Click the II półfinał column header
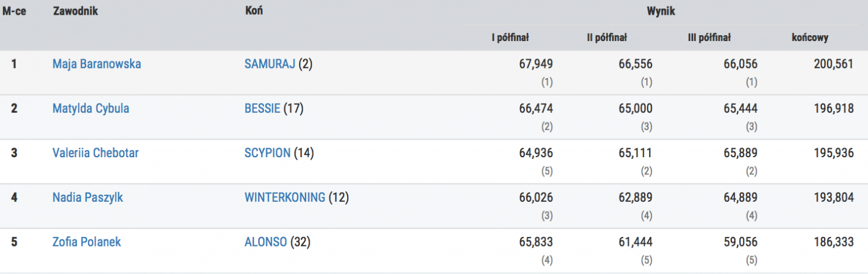The width and height of the screenshot is (868, 274). tap(607, 38)
